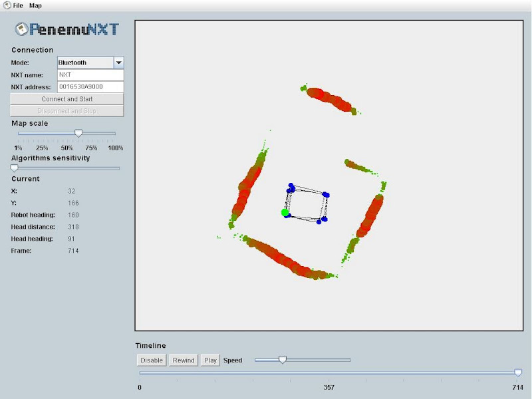
Task: Open the Map menu
Action: 35,5
